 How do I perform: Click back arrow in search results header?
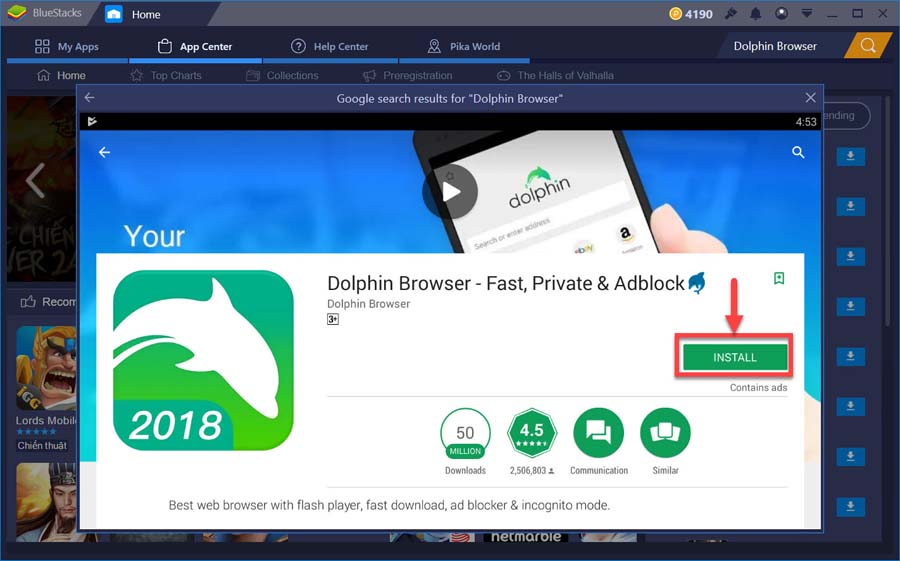(90, 98)
